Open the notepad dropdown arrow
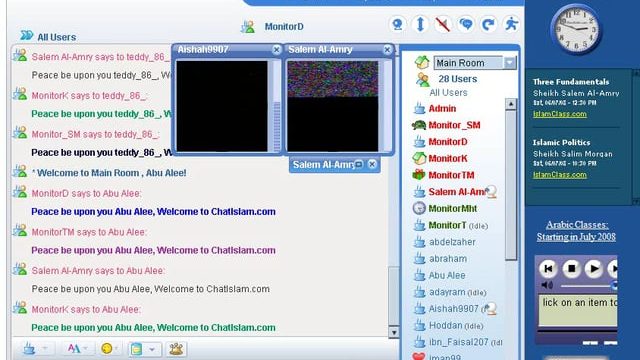Image resolution: width=640 pixels, height=360 pixels. coord(151,349)
